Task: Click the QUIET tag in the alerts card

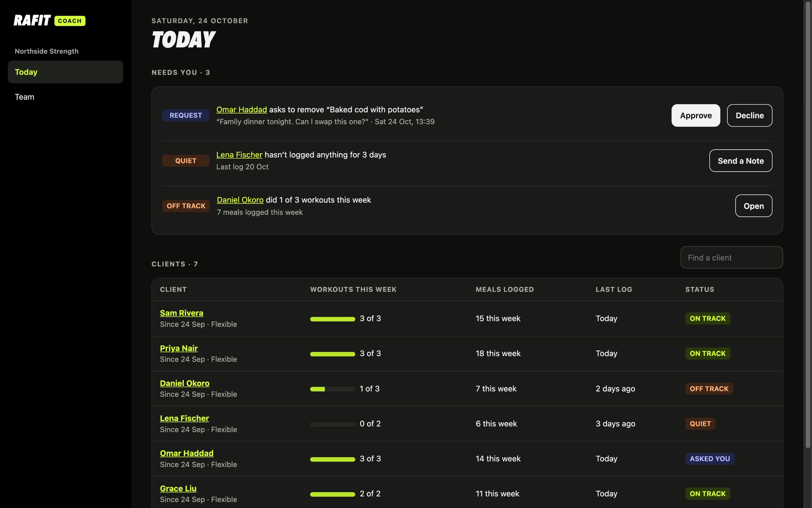Action: [185, 161]
